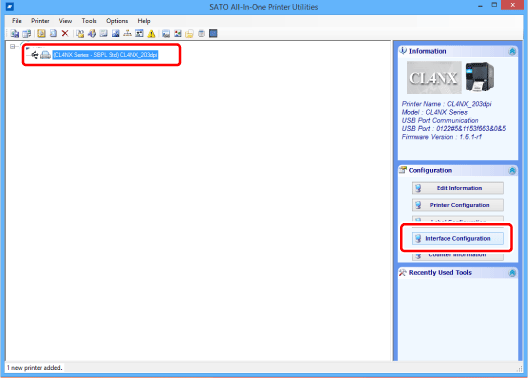Viewport: 528px width, 378px height.
Task: Click the dark blue square toolbar icon
Action: click(x=213, y=33)
